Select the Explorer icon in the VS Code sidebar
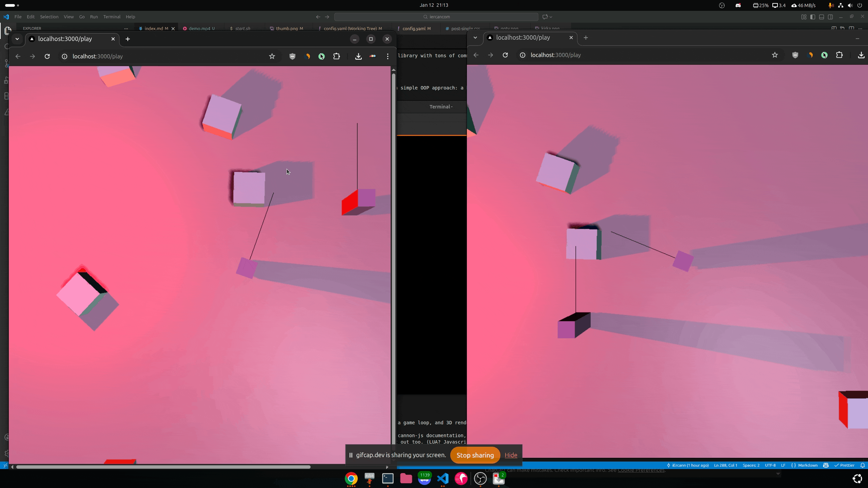Viewport: 868px width, 488px height. tap(7, 30)
